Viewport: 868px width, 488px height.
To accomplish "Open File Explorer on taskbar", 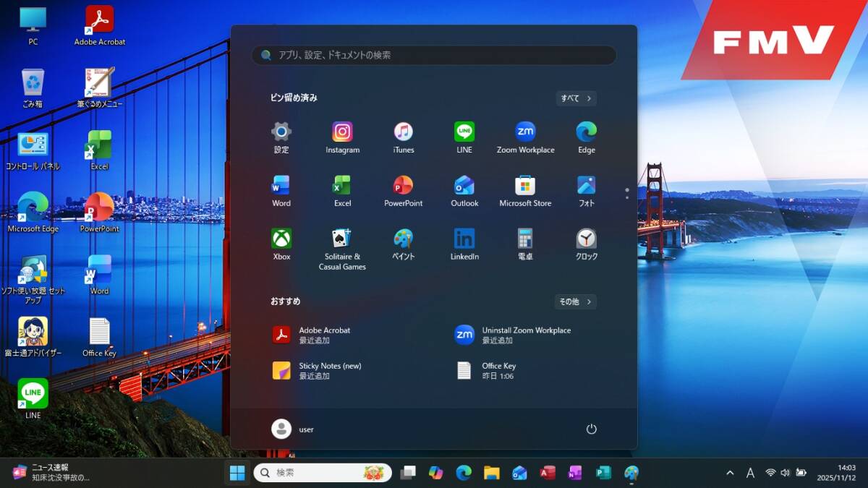I will pos(492,473).
